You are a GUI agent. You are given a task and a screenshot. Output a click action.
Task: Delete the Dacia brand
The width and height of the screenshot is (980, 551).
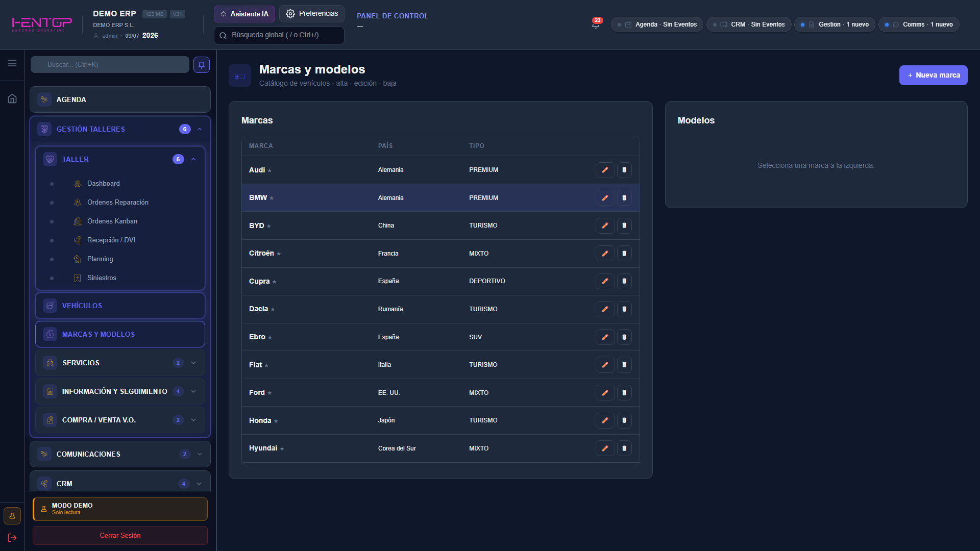[624, 309]
